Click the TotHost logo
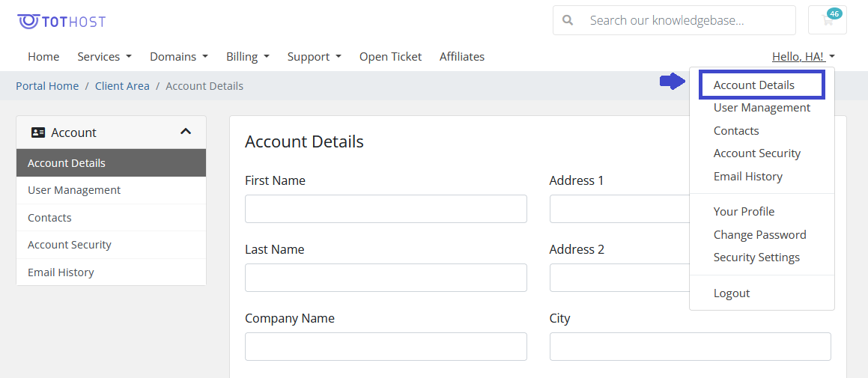The width and height of the screenshot is (868, 378). click(x=61, y=22)
